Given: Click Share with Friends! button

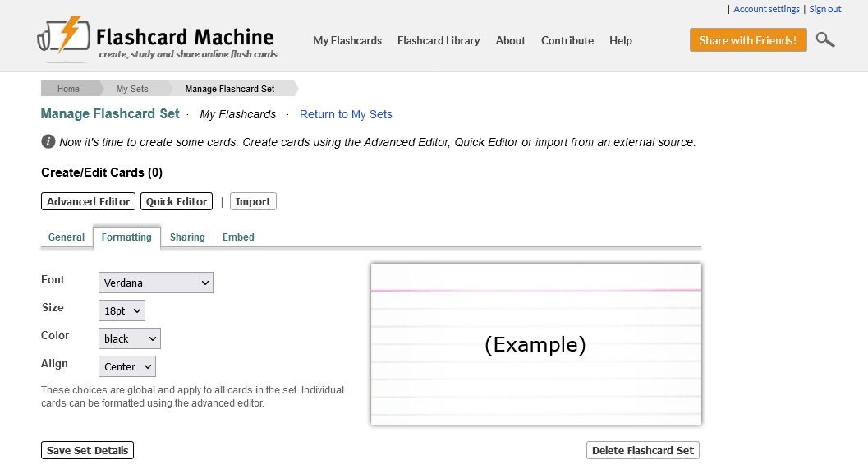Looking at the screenshot, I should pyautogui.click(x=748, y=40).
